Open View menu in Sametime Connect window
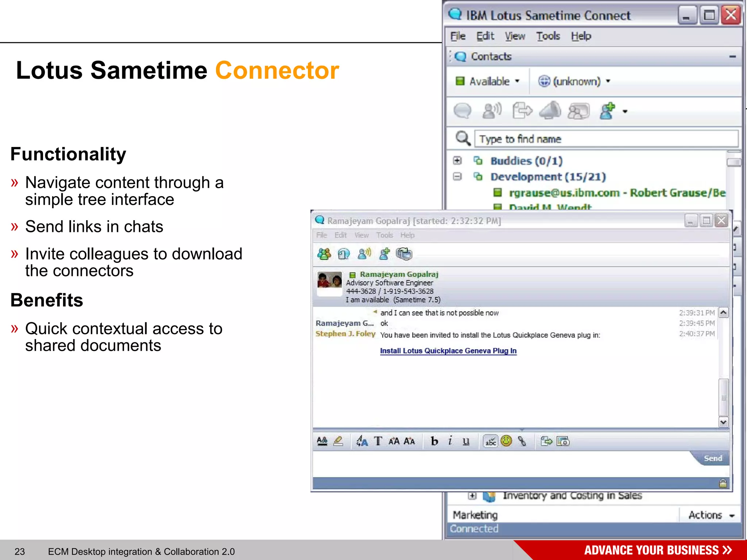Viewport: 747px width, 560px height. click(x=515, y=36)
